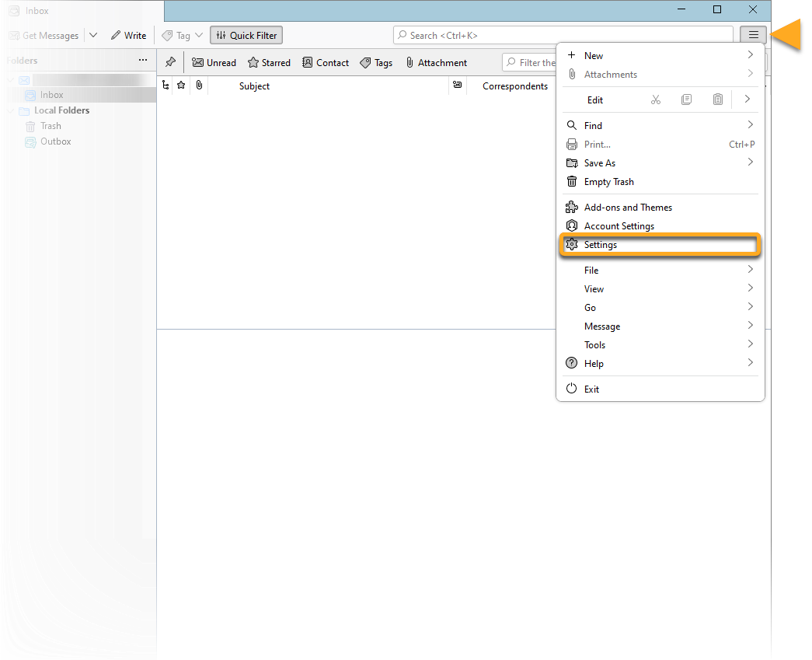Open Account Settings menu entry

click(619, 226)
